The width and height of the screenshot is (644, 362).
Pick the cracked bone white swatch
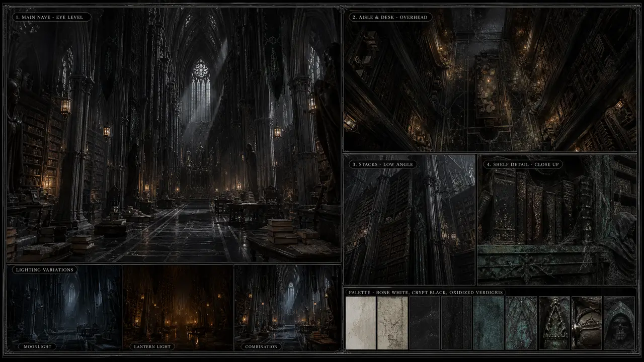392,323
